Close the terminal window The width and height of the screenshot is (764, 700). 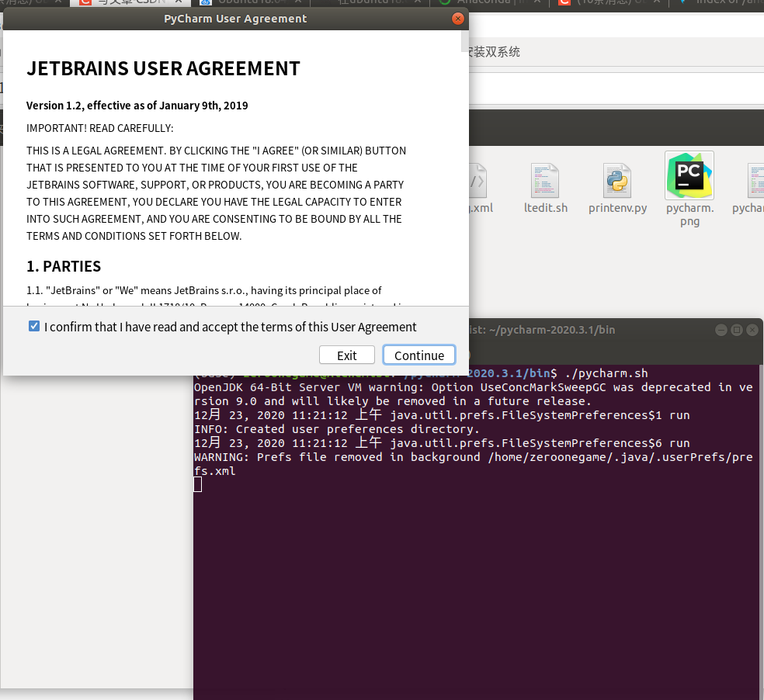(752, 330)
